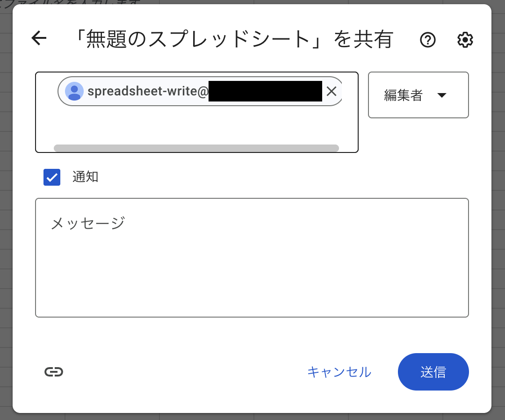This screenshot has height=420, width=505.
Task: Click the dialog title 「無題のスプレッドシート」を共有
Action: tap(233, 40)
